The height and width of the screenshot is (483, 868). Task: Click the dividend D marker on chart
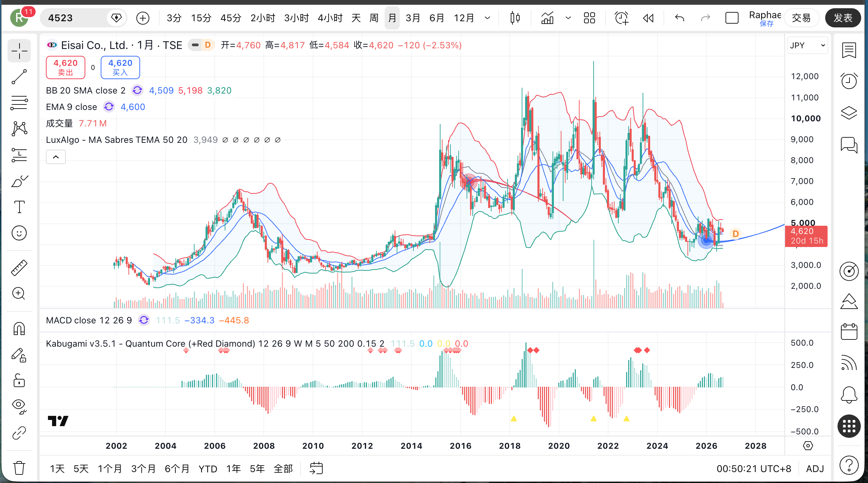tap(735, 234)
